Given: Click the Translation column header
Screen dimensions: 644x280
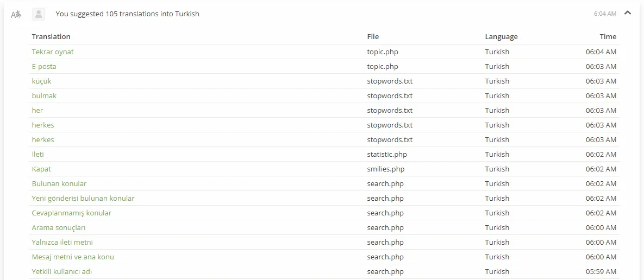Looking at the screenshot, I should [51, 36].
